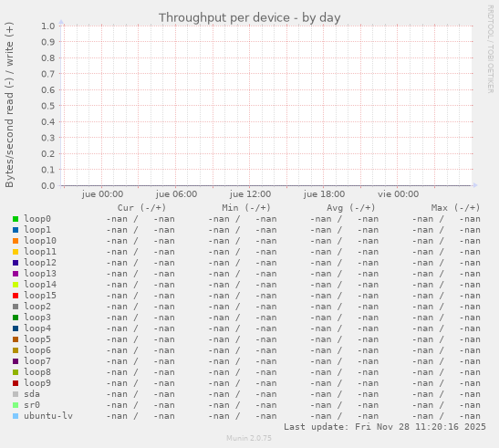499x448 pixels.
Task: Select the sr0 device label
Action: (32, 405)
